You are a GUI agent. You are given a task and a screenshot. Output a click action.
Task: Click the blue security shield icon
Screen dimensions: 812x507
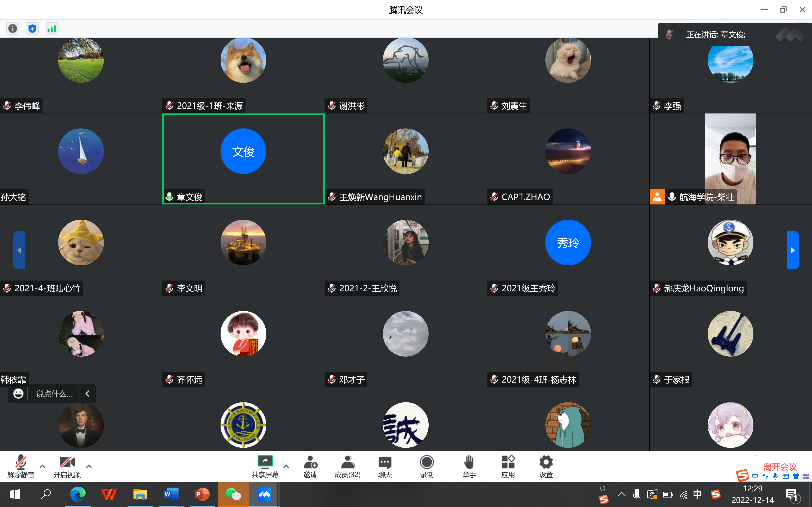[32, 29]
